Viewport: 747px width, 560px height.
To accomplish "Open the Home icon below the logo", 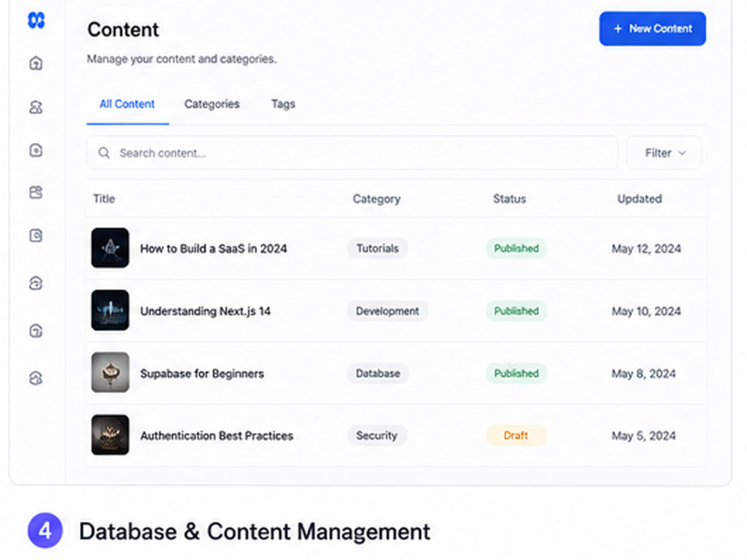I will coord(36,63).
